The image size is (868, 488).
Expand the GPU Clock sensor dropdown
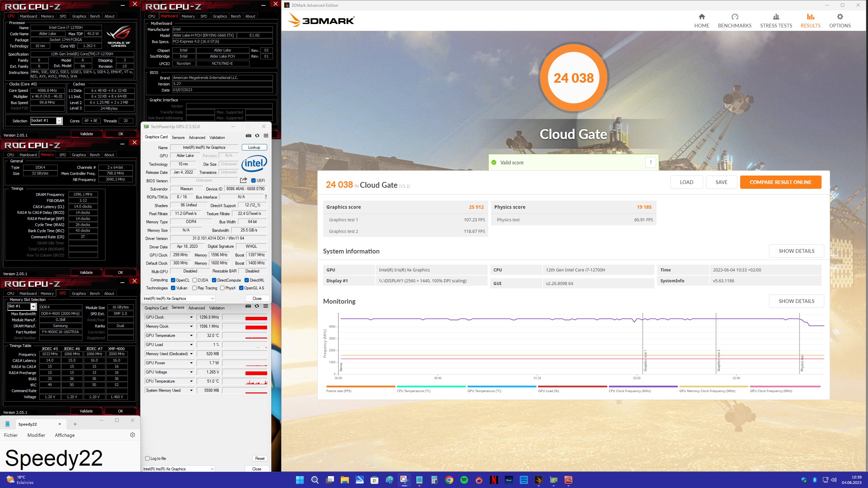191,317
